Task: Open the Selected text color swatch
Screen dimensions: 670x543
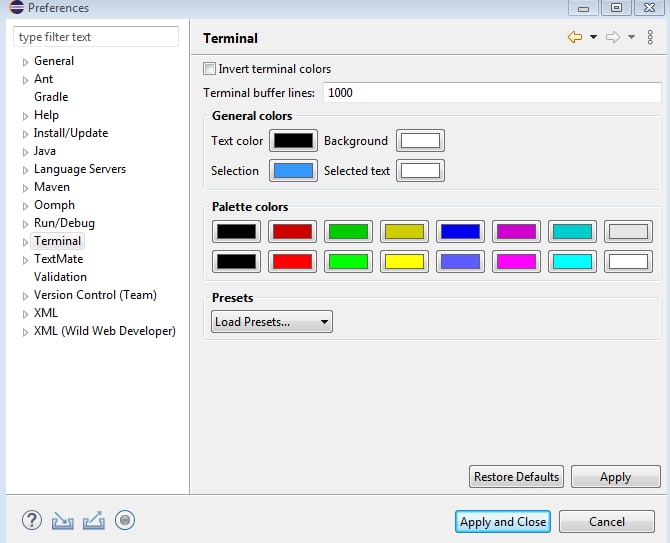Action: [x=420, y=170]
